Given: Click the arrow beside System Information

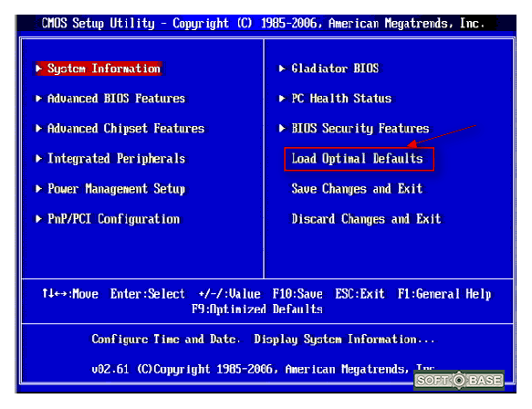Looking at the screenshot, I should [x=38, y=68].
